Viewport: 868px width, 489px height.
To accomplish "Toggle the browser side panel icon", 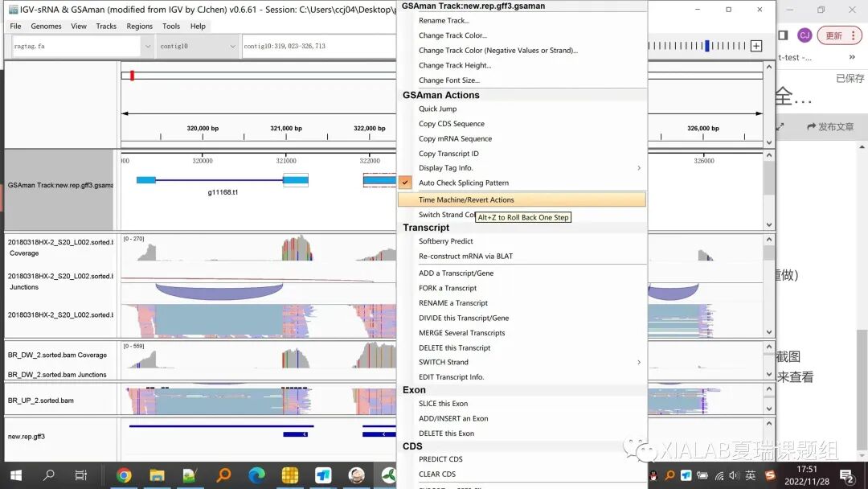I will (x=783, y=35).
